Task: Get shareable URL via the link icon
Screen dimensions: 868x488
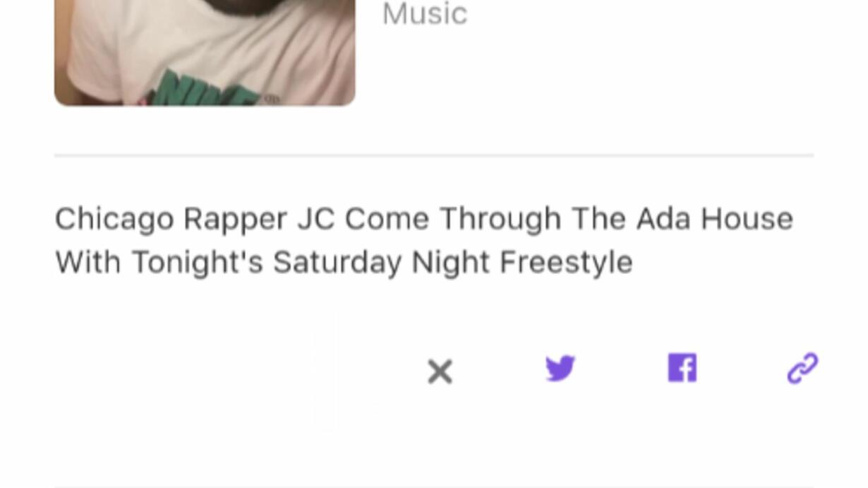Action: point(802,369)
